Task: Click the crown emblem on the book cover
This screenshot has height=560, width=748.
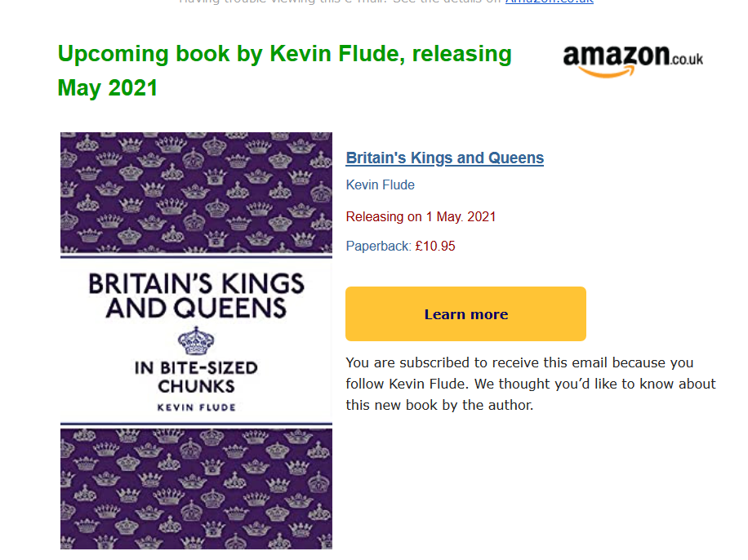Action: (x=196, y=340)
